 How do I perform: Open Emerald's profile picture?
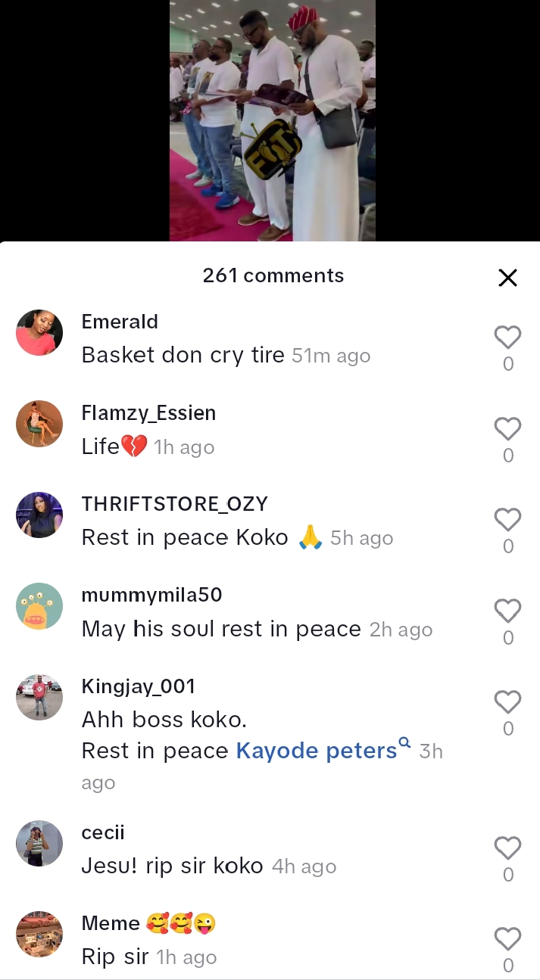click(x=39, y=332)
